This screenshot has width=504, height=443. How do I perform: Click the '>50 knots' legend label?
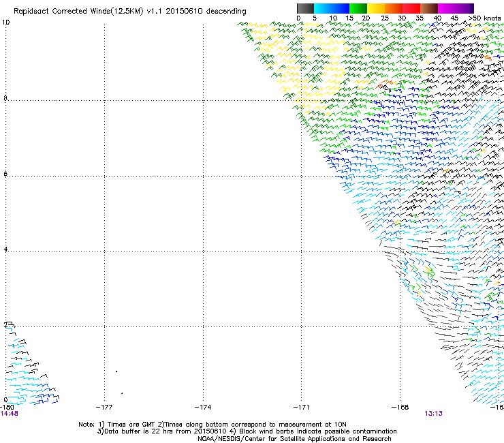pyautogui.click(x=484, y=18)
